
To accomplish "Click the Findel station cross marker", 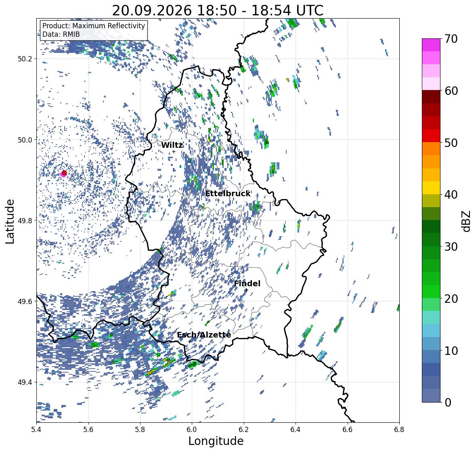I will 247,290.
